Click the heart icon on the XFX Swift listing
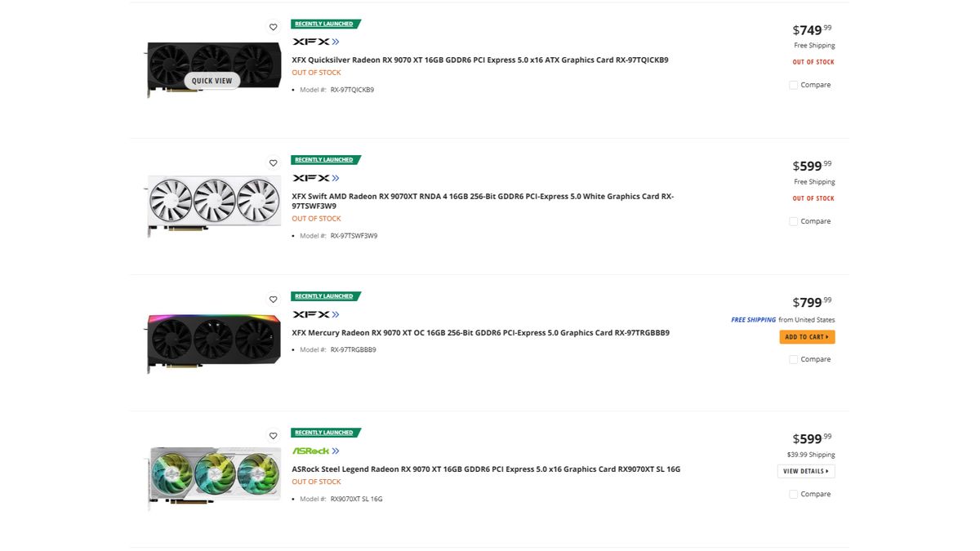 [274, 162]
